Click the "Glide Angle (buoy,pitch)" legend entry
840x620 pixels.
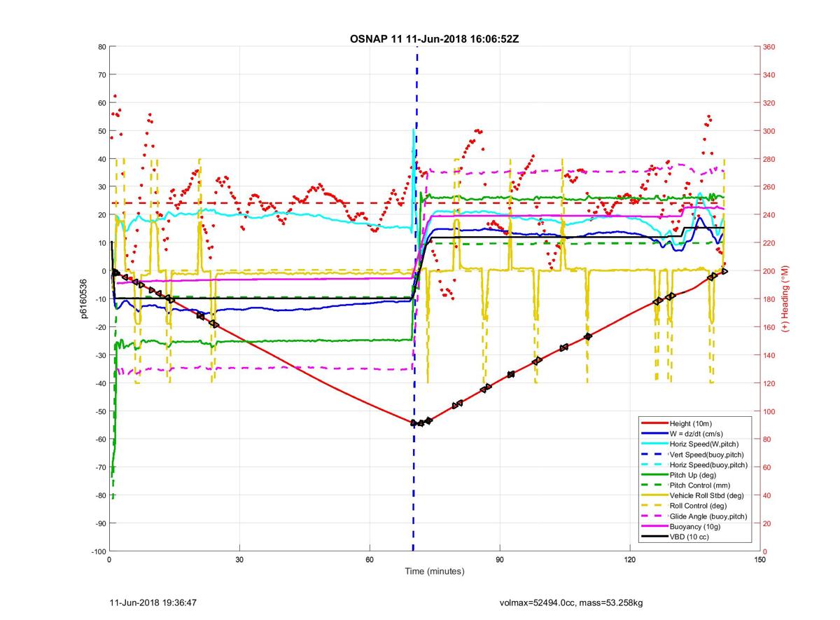point(708,516)
